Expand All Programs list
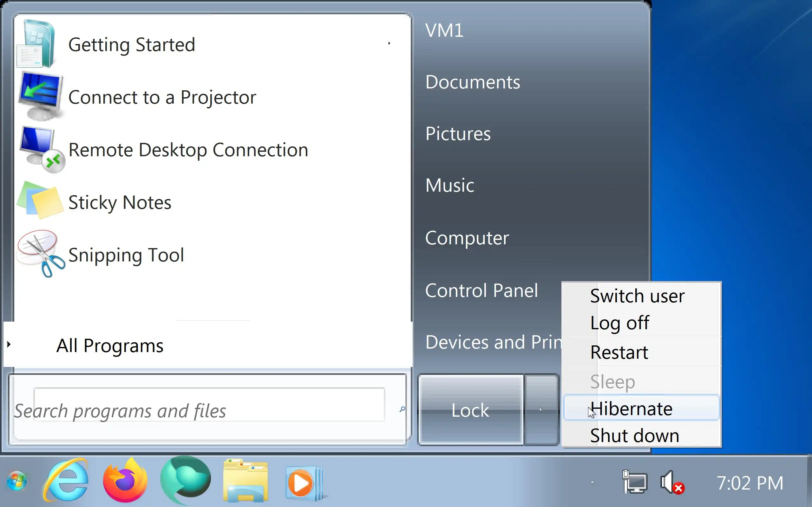 [109, 345]
